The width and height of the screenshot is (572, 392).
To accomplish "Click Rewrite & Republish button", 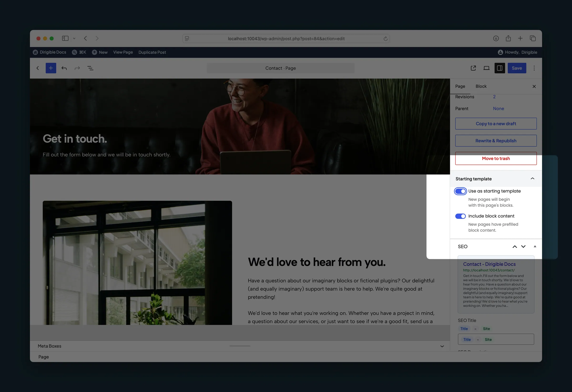I will tap(496, 141).
